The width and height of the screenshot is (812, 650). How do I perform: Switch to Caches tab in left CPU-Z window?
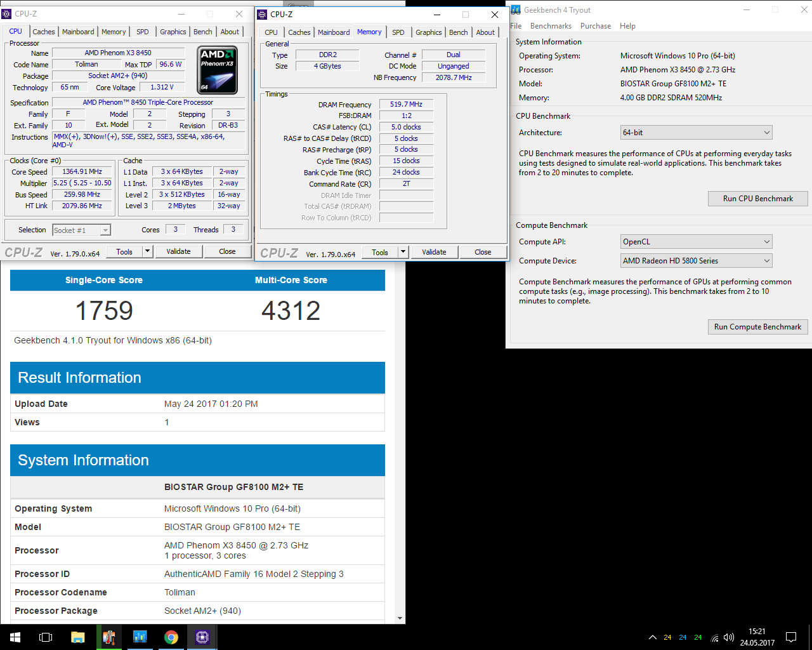click(x=44, y=32)
